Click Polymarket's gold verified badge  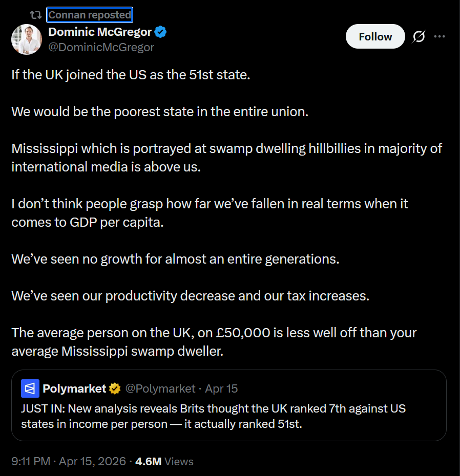click(x=115, y=389)
